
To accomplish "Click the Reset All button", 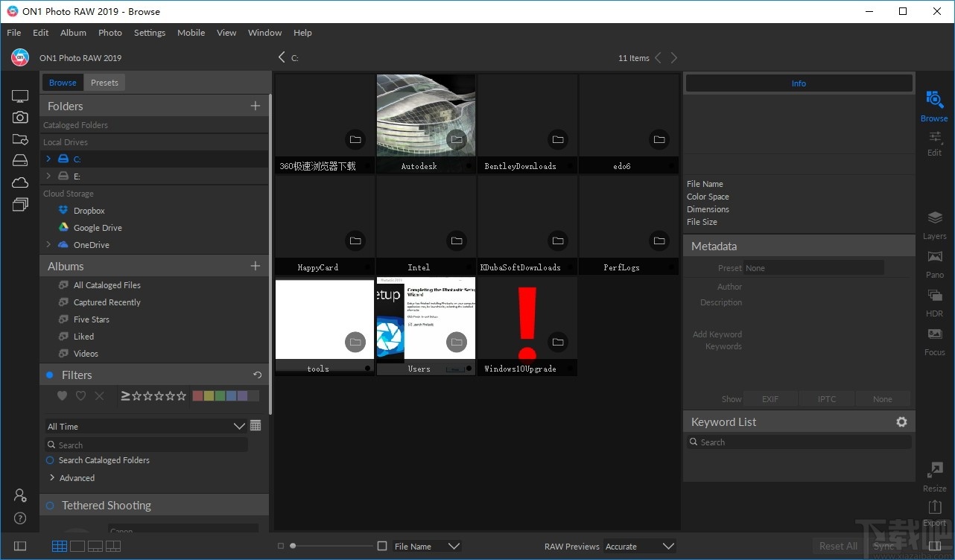I will [x=838, y=546].
